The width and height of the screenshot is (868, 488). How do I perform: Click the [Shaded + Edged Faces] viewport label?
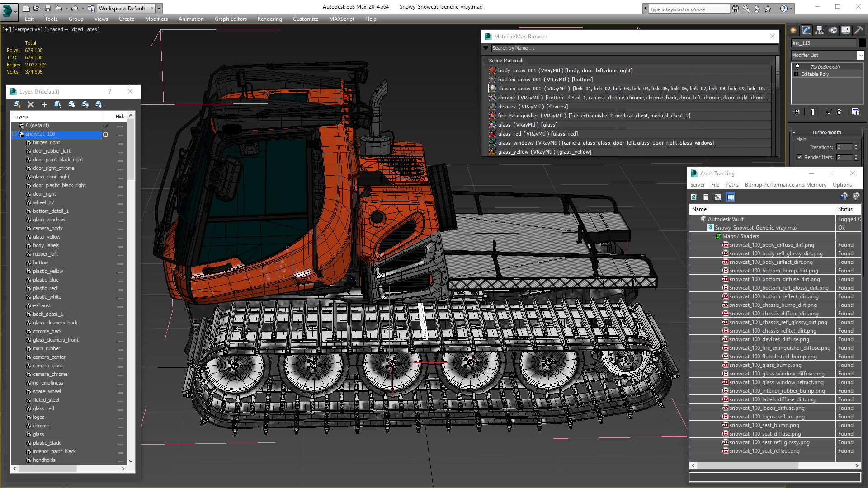click(x=72, y=29)
